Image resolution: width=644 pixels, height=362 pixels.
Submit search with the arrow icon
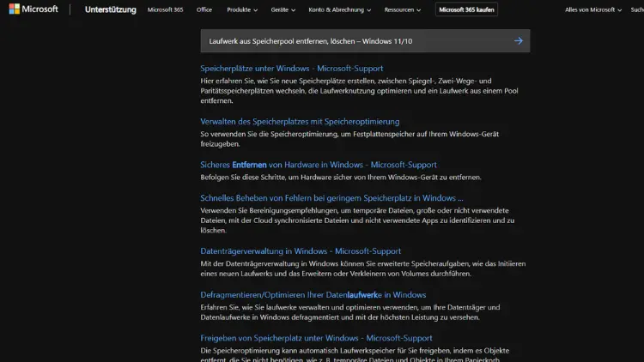coord(519,40)
